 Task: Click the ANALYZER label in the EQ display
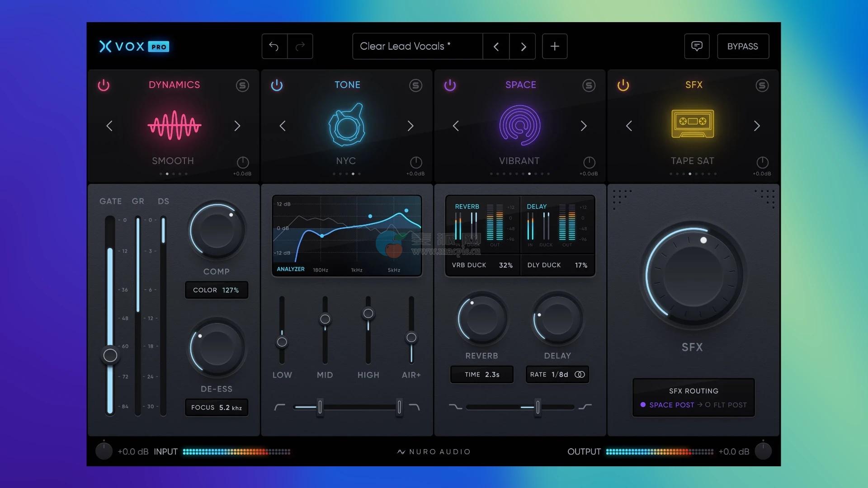click(x=290, y=269)
